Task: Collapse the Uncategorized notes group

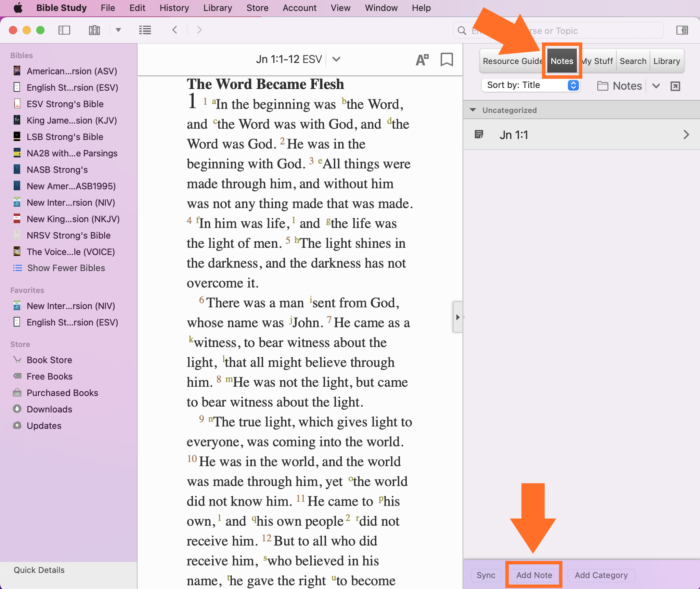Action: (x=473, y=110)
